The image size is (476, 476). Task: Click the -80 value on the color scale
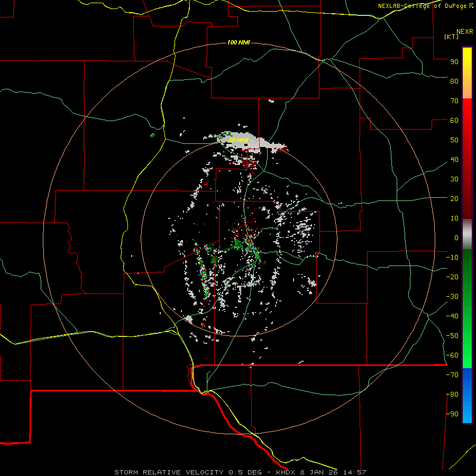click(x=452, y=395)
